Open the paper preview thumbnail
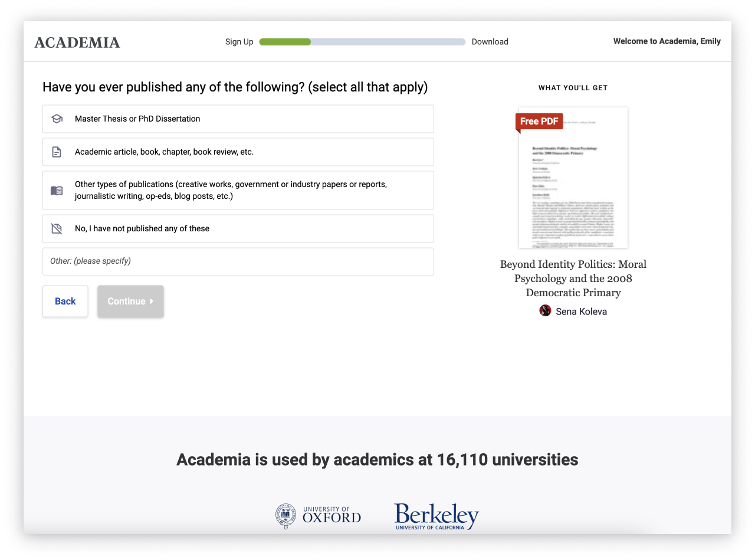The height and width of the screenshot is (560, 755). click(573, 177)
